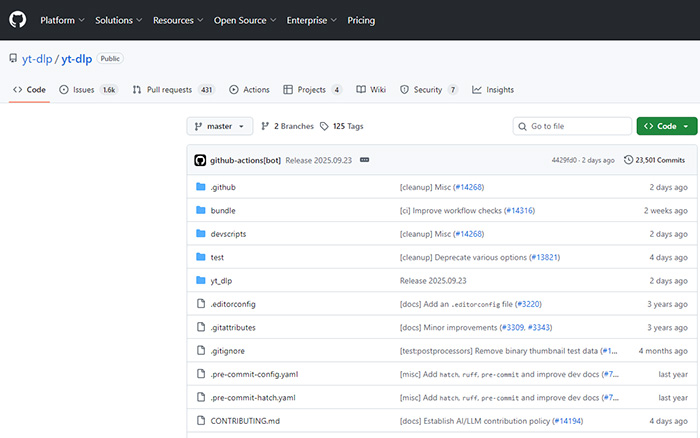Click the GitHub logo icon

coord(17,20)
